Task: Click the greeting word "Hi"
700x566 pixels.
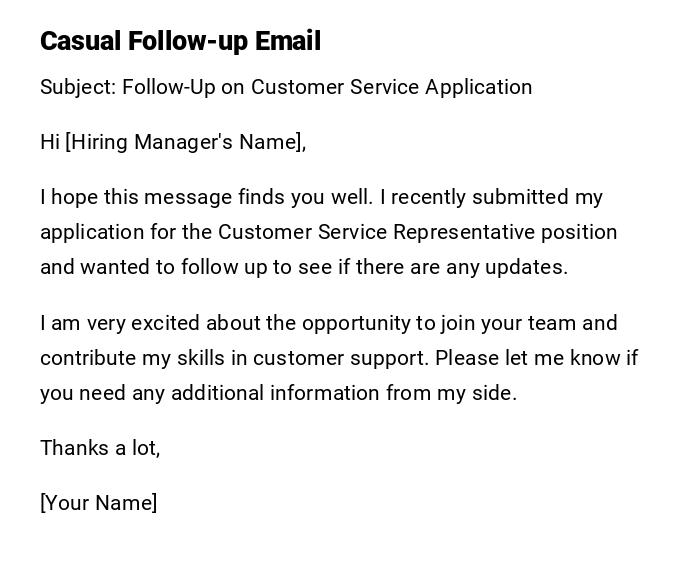Action: (x=50, y=142)
